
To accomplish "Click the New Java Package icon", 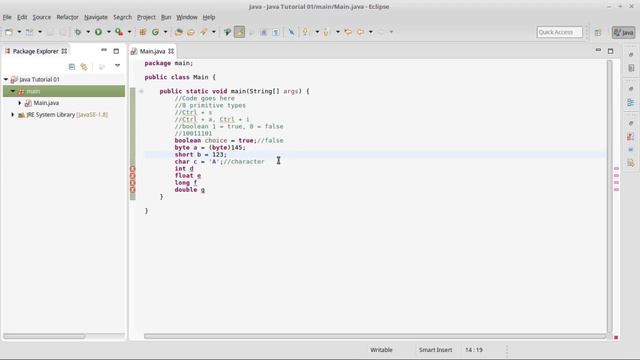I will pyautogui.click(x=142, y=32).
